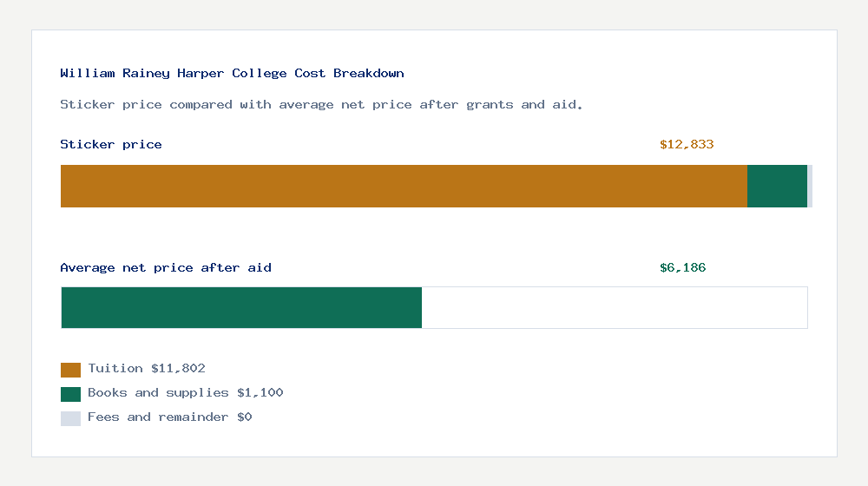Click the Tuition $11,802 legend text
Viewport: 868px width, 486px height.
point(147,369)
